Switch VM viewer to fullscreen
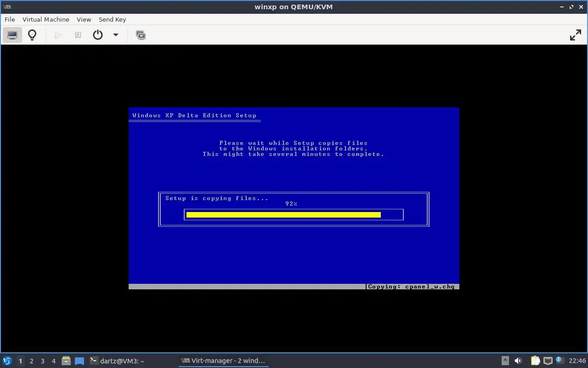588x368 pixels. click(x=576, y=35)
